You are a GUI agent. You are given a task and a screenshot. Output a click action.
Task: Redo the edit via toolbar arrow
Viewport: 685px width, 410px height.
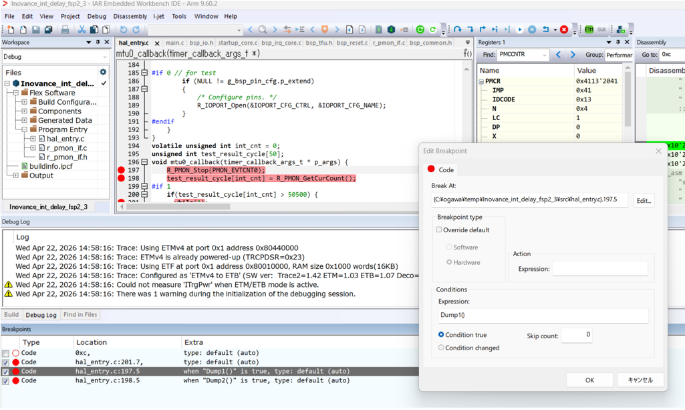(x=136, y=30)
